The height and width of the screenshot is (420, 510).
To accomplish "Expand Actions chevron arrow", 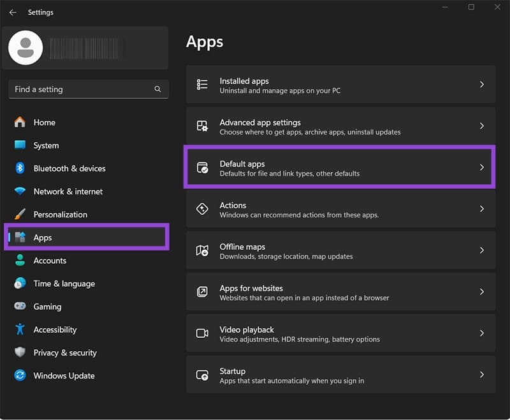I will pyautogui.click(x=482, y=208).
